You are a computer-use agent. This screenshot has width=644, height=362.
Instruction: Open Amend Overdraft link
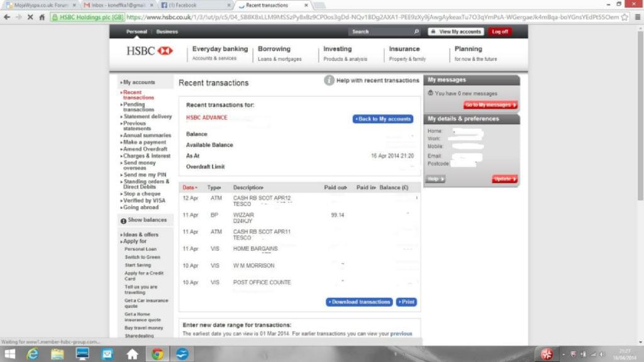click(x=145, y=150)
